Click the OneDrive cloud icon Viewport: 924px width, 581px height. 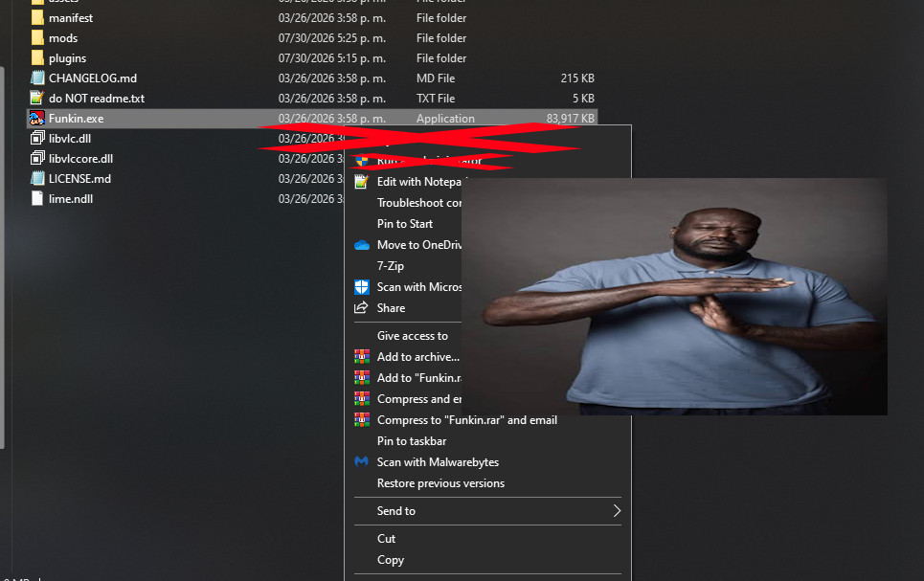click(x=362, y=245)
